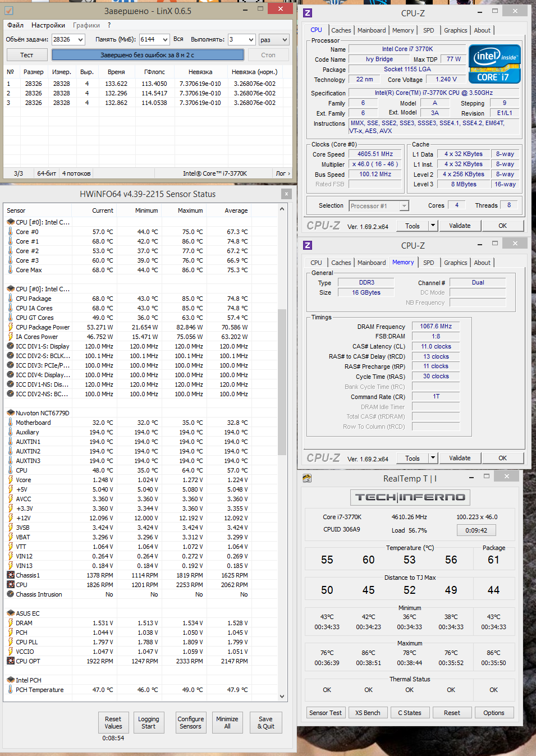This screenshot has width=536, height=756.
Task: Open the '?' help menu in LinX
Action: (x=109, y=25)
